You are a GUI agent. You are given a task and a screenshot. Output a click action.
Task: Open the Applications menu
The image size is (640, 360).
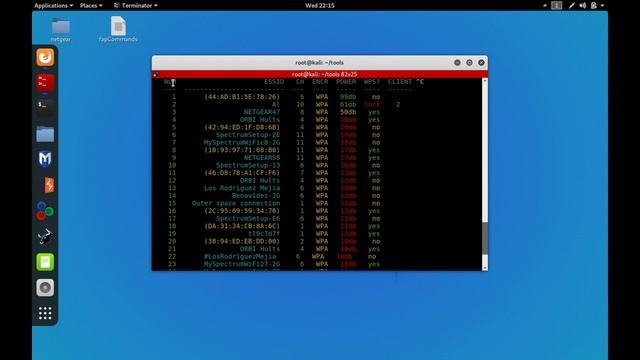(x=53, y=5)
